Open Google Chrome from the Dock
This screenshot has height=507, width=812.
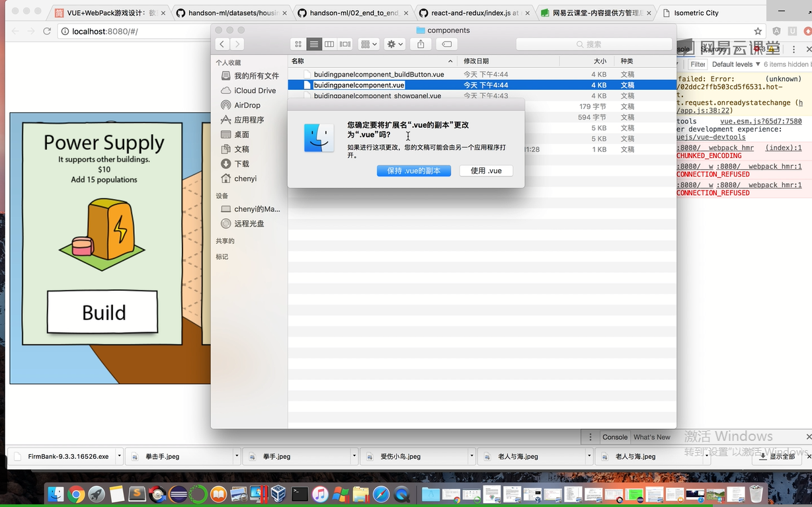coord(76,494)
